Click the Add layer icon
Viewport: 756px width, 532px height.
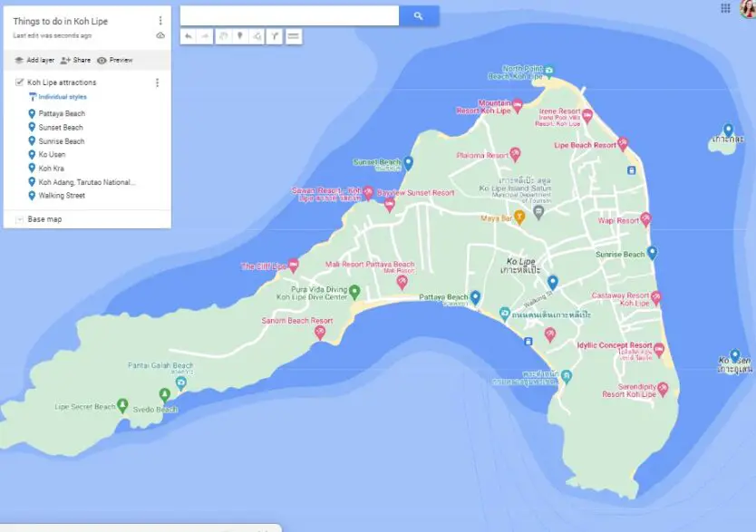(x=18, y=59)
